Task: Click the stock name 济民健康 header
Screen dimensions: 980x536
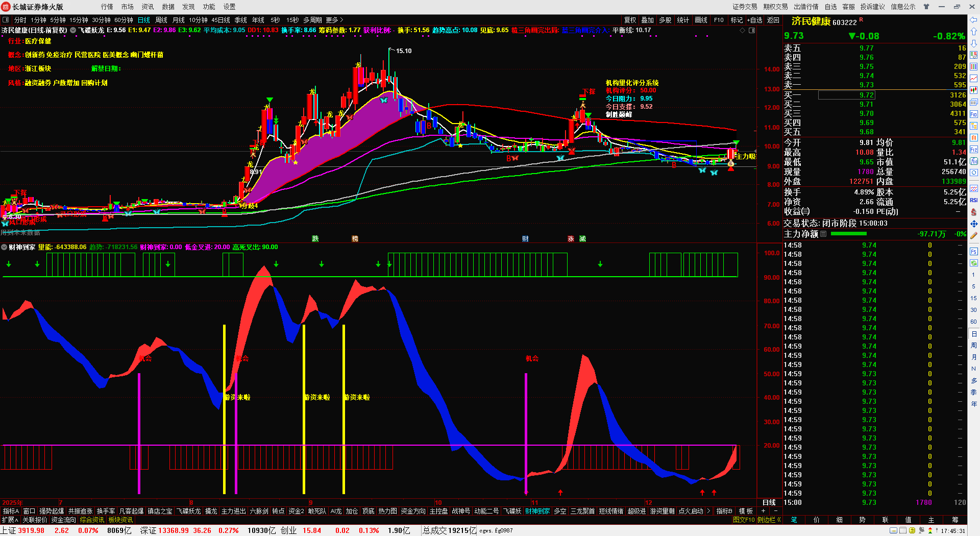Action: pos(811,21)
